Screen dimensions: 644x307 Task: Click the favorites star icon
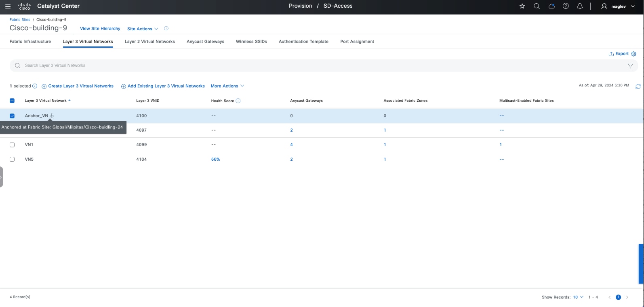pos(522,6)
